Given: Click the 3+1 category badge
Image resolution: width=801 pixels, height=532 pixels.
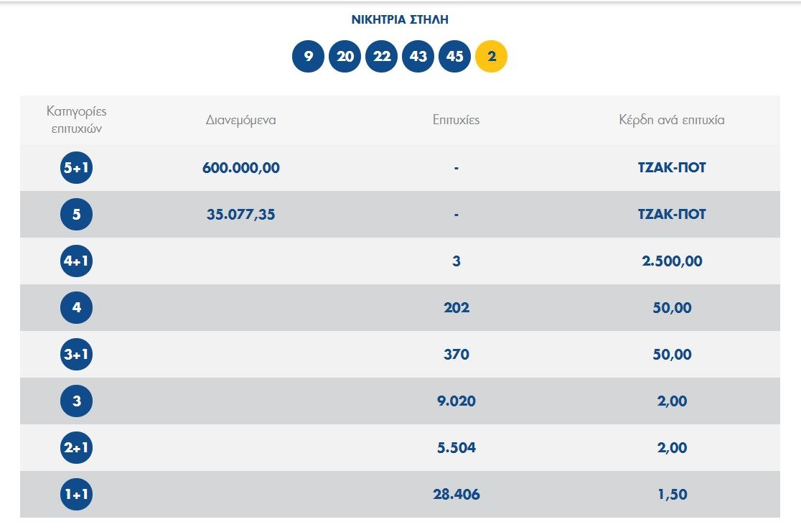Looking at the screenshot, I should (77, 355).
